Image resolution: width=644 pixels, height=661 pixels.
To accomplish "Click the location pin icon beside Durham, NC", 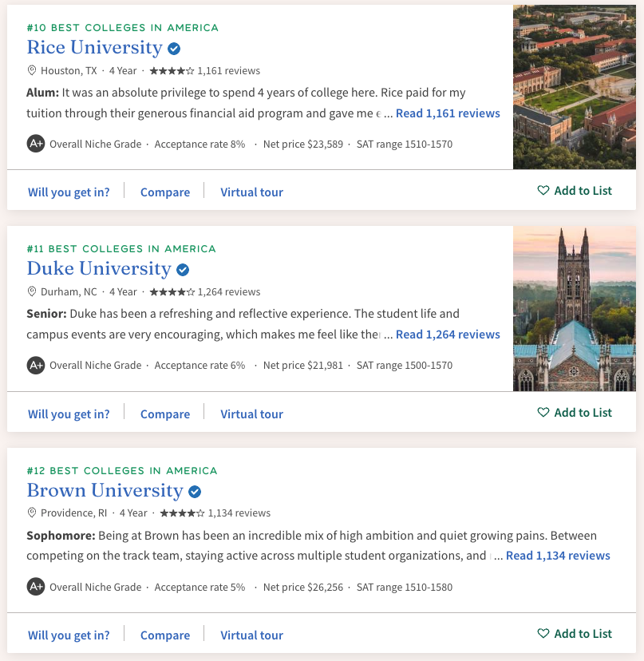I will point(32,291).
